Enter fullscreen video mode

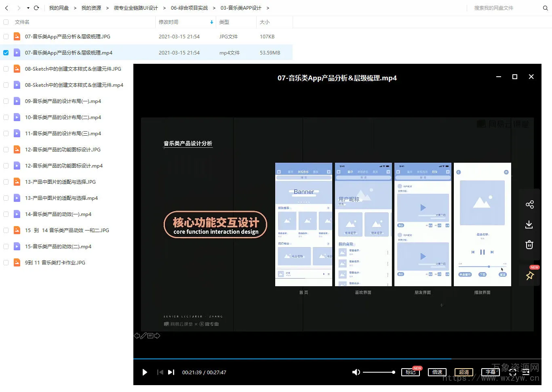[513, 372]
